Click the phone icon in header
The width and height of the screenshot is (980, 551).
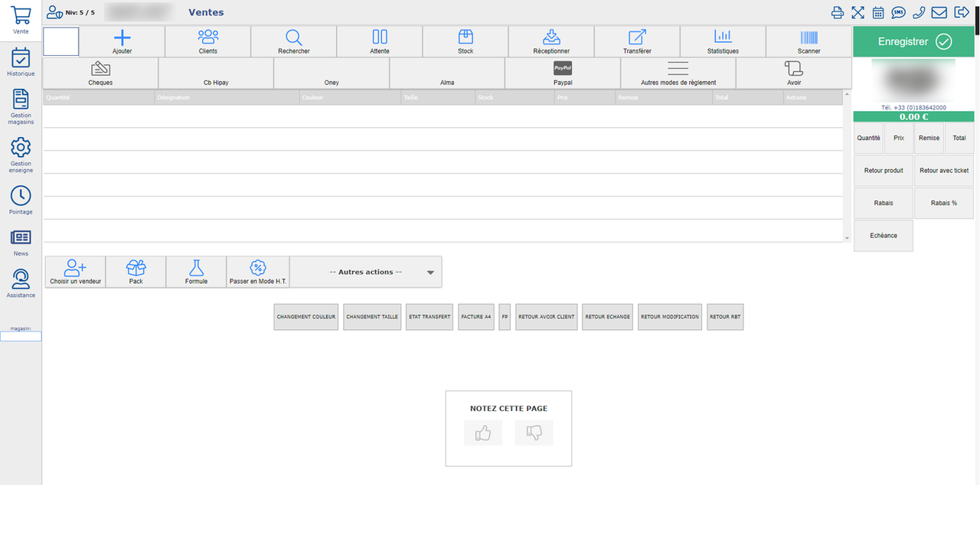pyautogui.click(x=919, y=12)
